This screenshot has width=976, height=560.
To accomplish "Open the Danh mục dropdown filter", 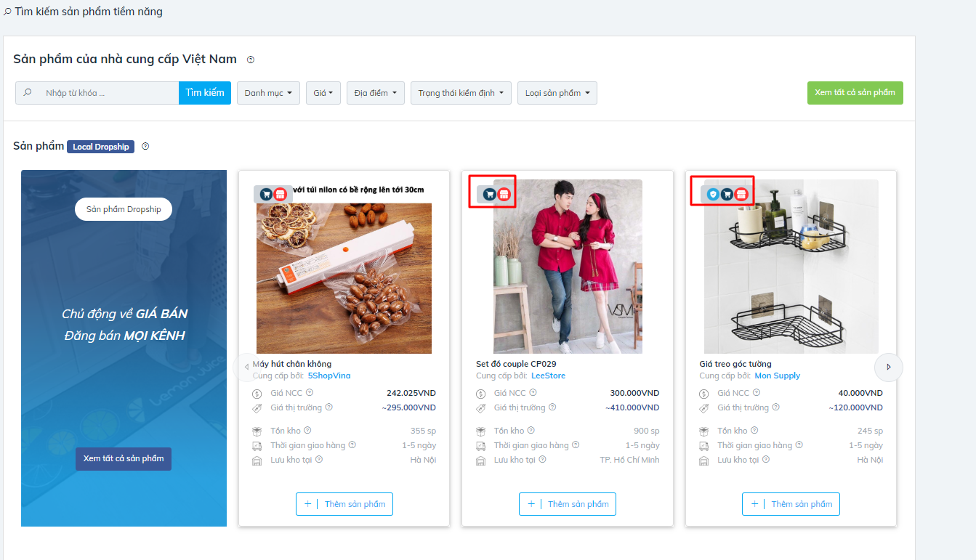I will click(x=268, y=93).
